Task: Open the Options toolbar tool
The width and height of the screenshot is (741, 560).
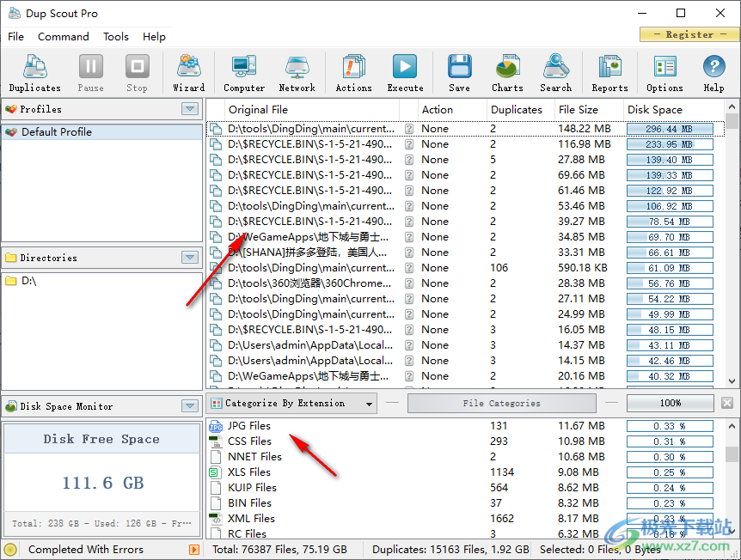Action: (x=664, y=73)
